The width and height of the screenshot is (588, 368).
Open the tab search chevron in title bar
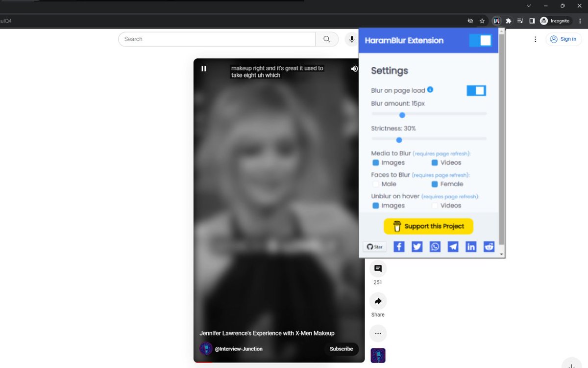click(529, 6)
